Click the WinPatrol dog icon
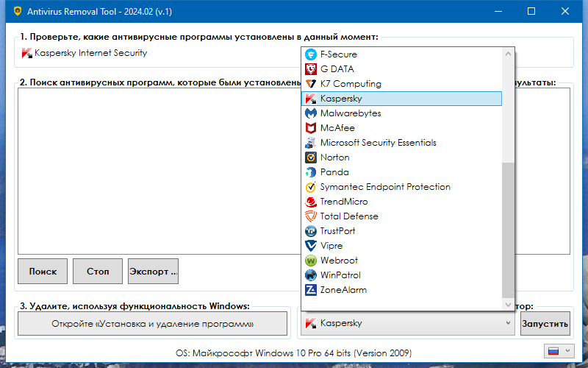Screen dimensions: 588x368 311,275
